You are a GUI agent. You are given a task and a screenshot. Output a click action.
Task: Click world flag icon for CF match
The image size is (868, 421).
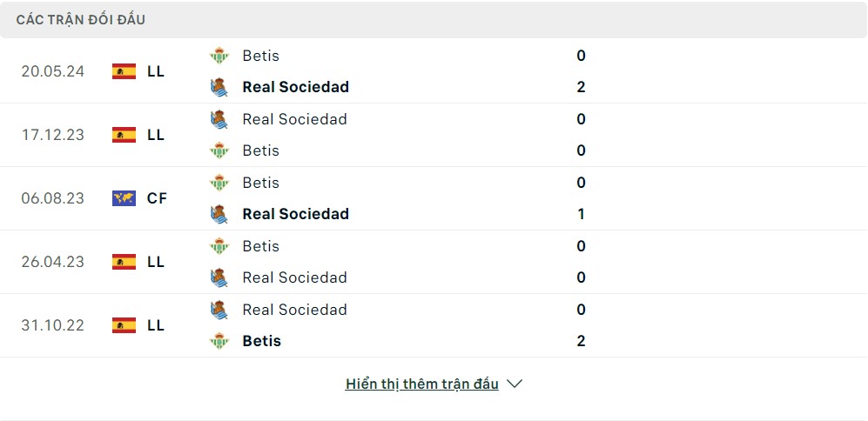pyautogui.click(x=124, y=198)
